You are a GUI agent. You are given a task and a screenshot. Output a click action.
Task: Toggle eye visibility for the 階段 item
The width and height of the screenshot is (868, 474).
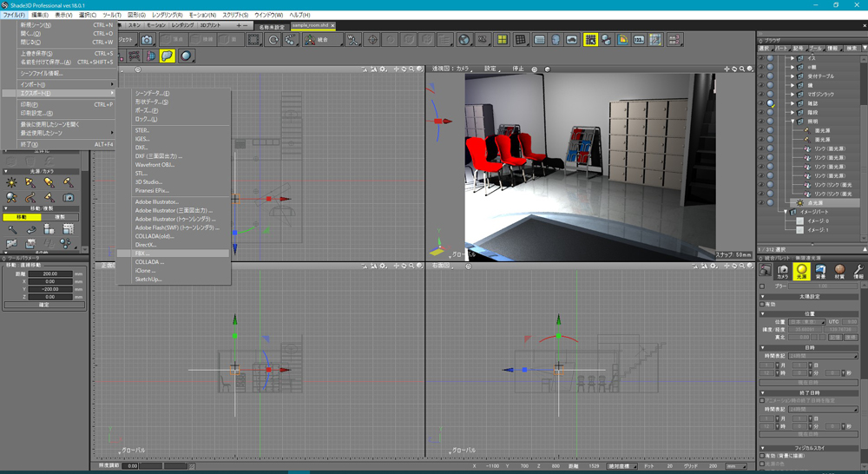[761, 112]
